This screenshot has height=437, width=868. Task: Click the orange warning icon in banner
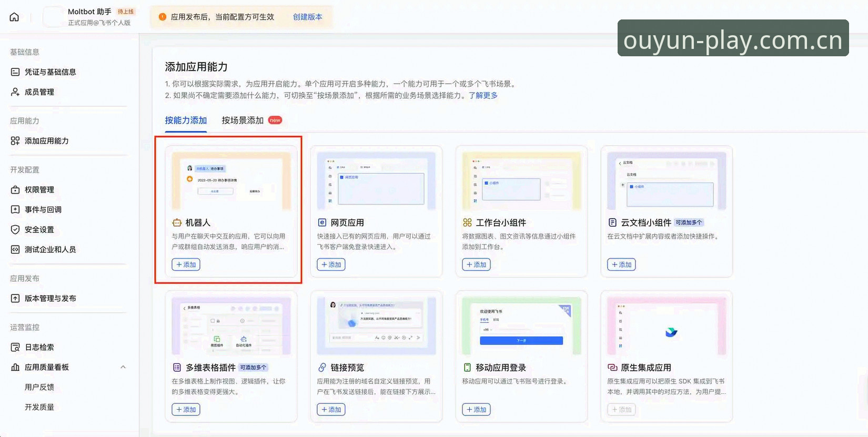click(163, 17)
